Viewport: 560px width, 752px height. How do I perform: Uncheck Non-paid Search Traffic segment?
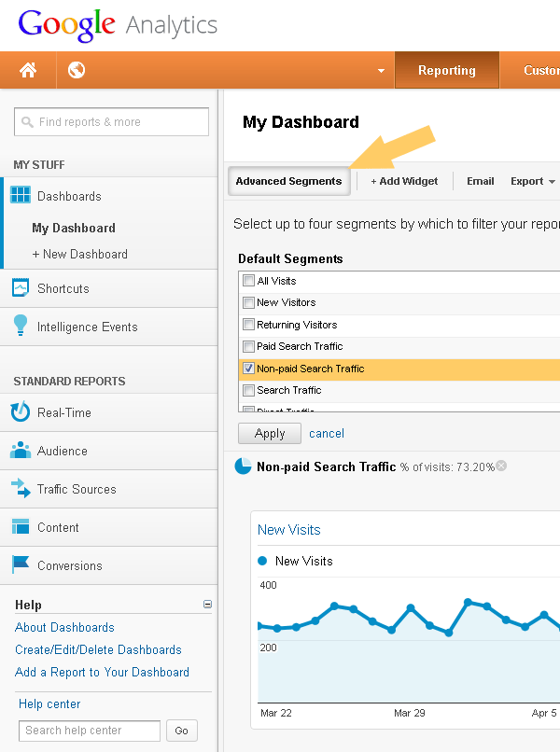pyautogui.click(x=248, y=369)
